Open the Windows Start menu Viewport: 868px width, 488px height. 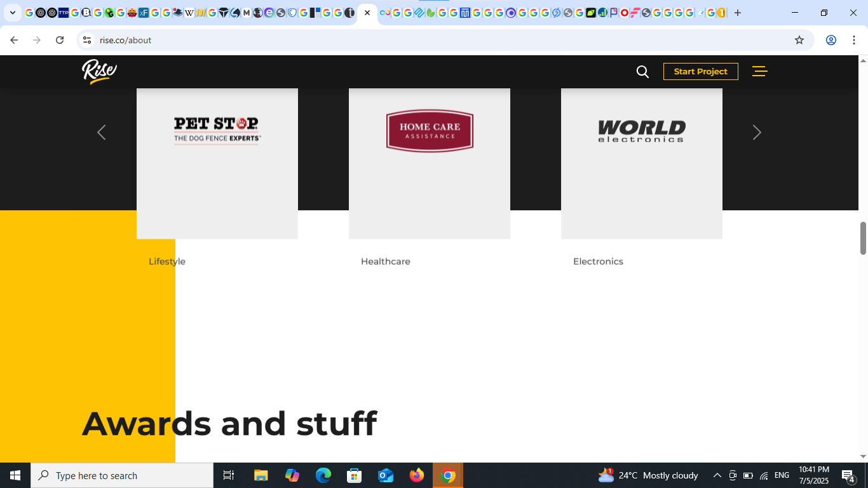pos(15,475)
